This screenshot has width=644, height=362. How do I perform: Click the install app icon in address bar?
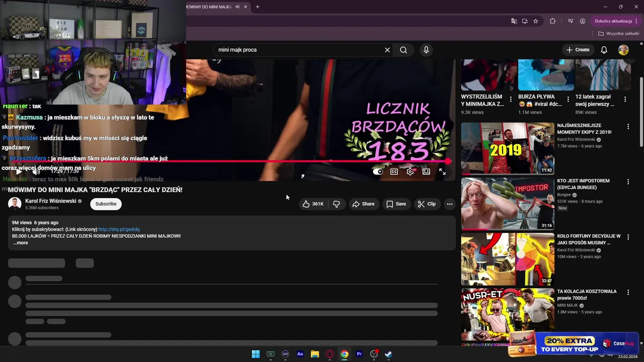pos(525,21)
